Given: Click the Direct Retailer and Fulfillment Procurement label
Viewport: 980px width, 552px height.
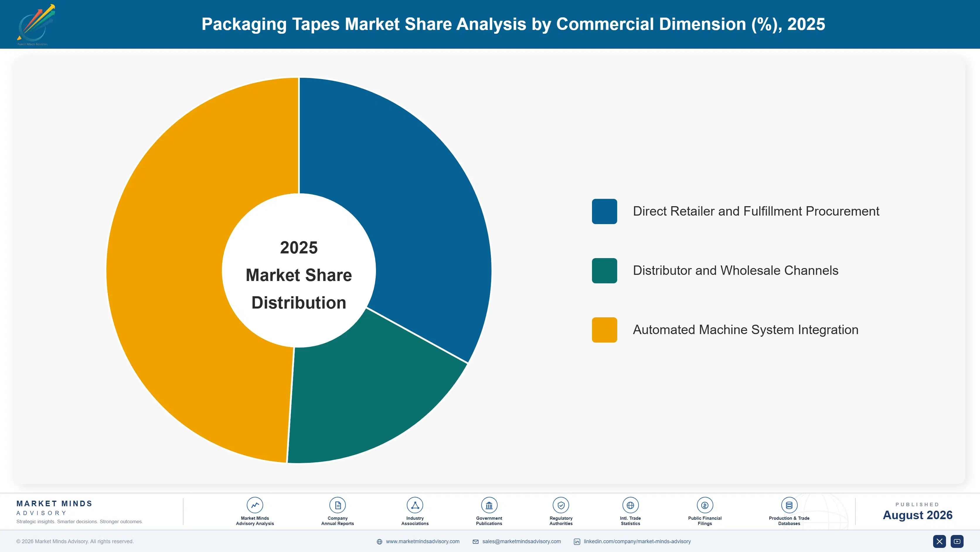Looking at the screenshot, I should point(756,211).
